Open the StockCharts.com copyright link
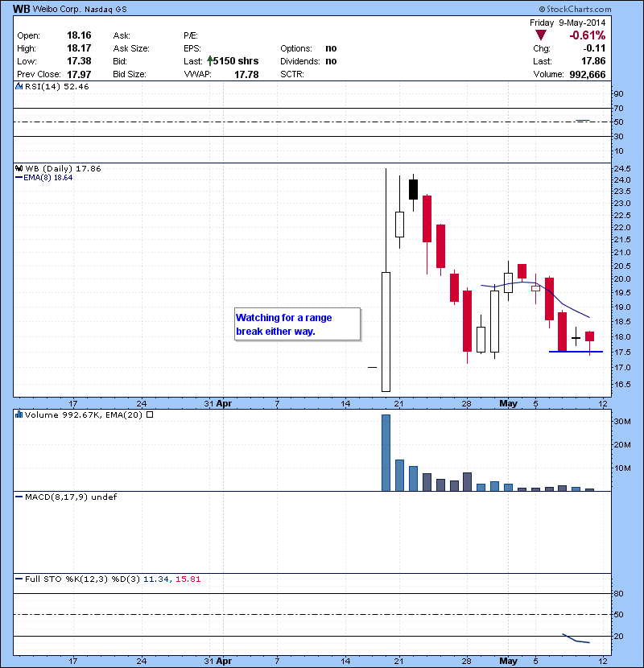This screenshot has width=644, height=668. (575, 9)
